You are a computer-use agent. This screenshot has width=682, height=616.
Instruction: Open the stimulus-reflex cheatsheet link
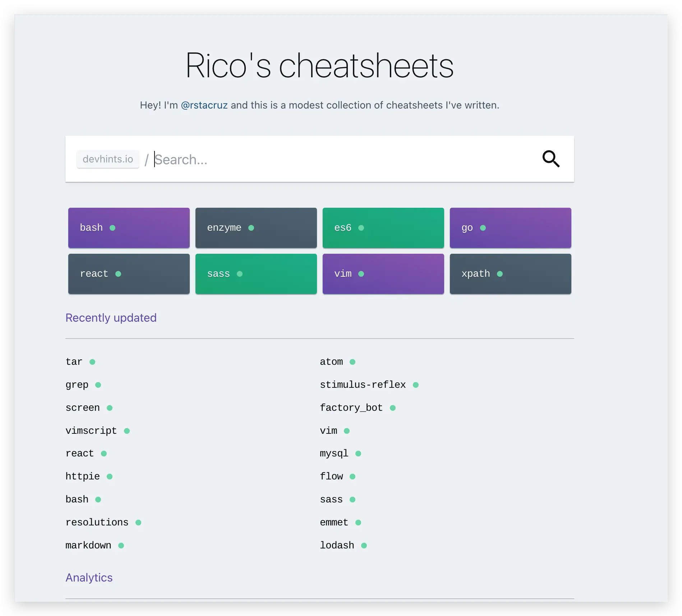(363, 385)
